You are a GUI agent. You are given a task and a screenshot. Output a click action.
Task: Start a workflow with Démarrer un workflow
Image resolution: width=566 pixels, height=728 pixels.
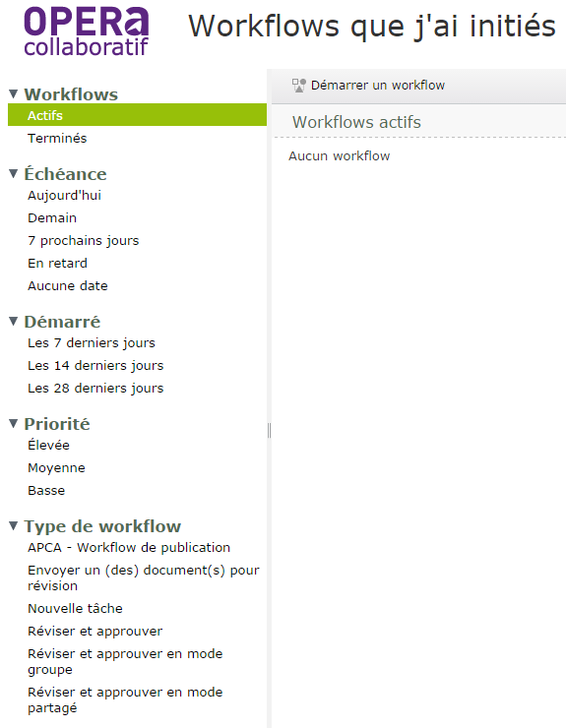coord(378,86)
